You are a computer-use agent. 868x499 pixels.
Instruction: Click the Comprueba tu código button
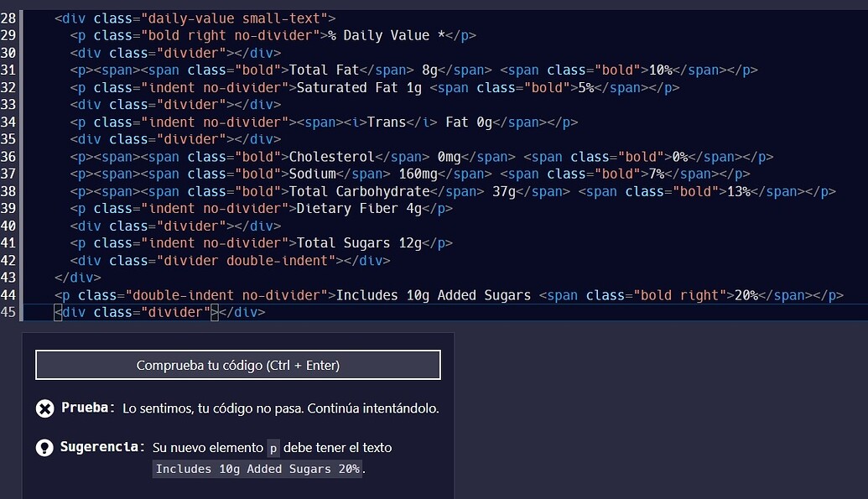pyautogui.click(x=237, y=366)
